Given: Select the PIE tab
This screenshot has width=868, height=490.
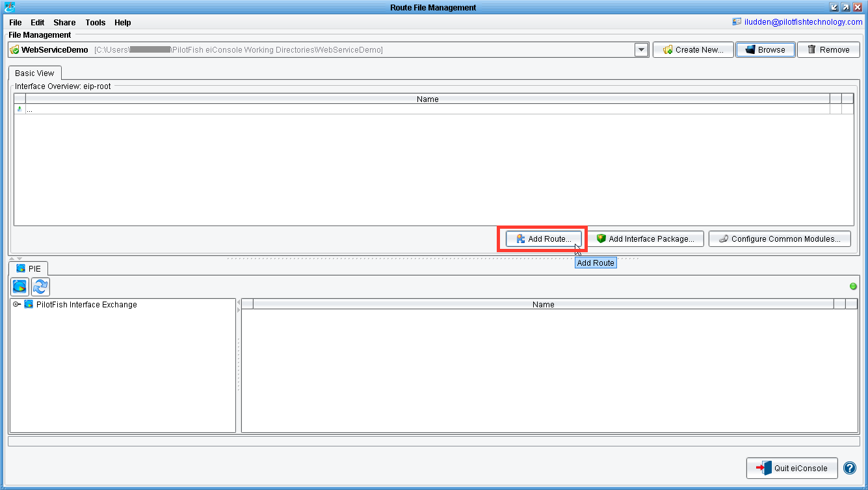Looking at the screenshot, I should (29, 268).
